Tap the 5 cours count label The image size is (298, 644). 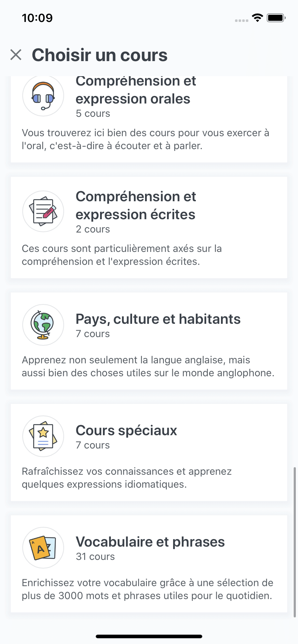[93, 114]
